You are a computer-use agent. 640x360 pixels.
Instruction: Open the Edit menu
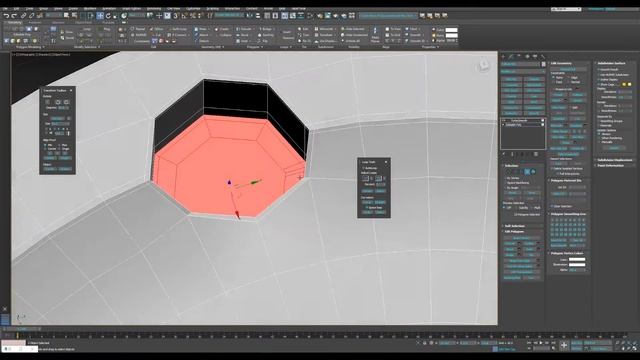coord(16,9)
